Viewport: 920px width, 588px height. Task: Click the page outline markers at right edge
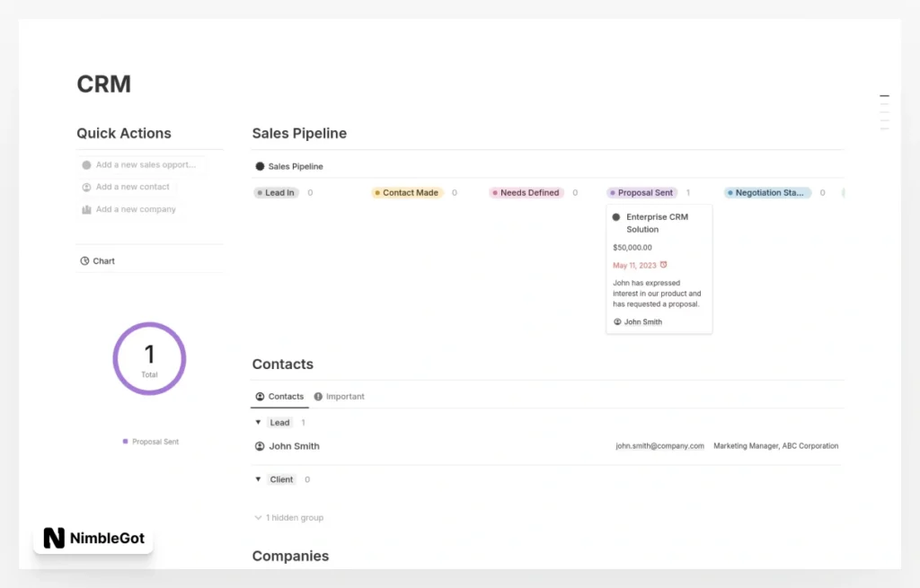[885, 112]
